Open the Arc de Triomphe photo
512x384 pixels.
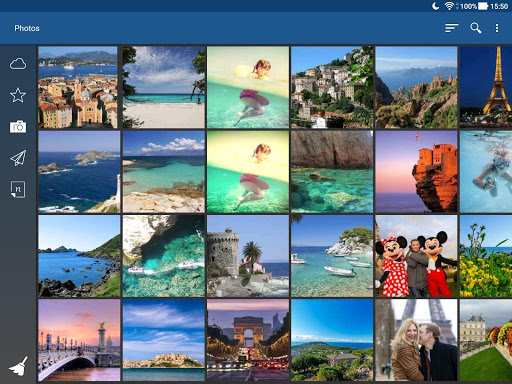(248, 340)
